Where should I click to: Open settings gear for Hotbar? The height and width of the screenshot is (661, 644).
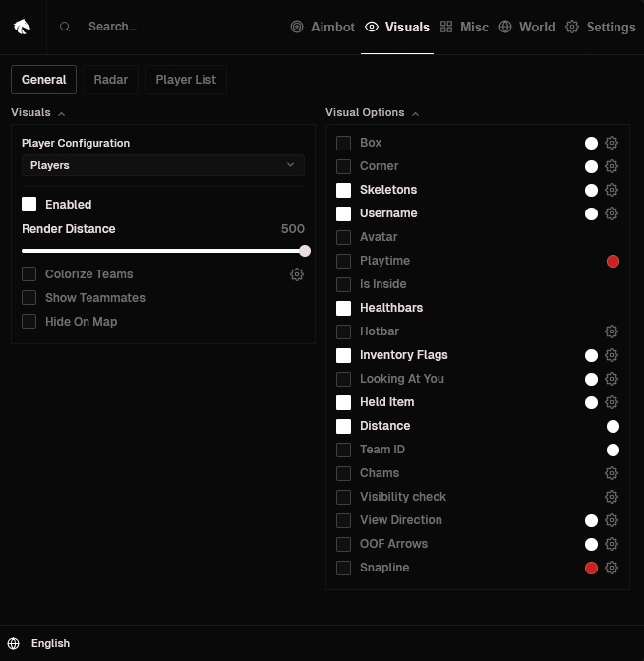(x=612, y=331)
